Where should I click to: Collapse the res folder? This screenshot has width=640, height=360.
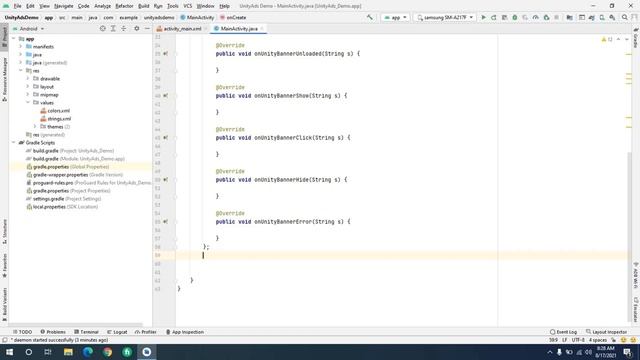pos(20,71)
